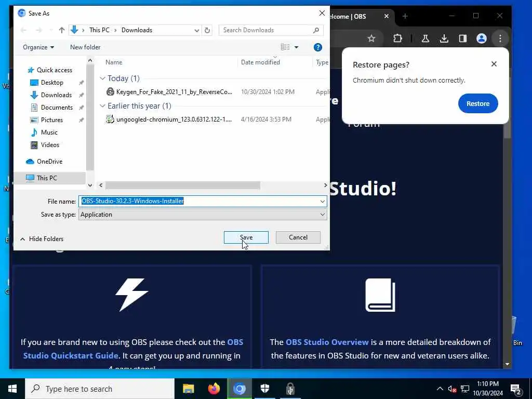Open Videos in navigation pane
This screenshot has width=532, height=399.
pos(50,145)
